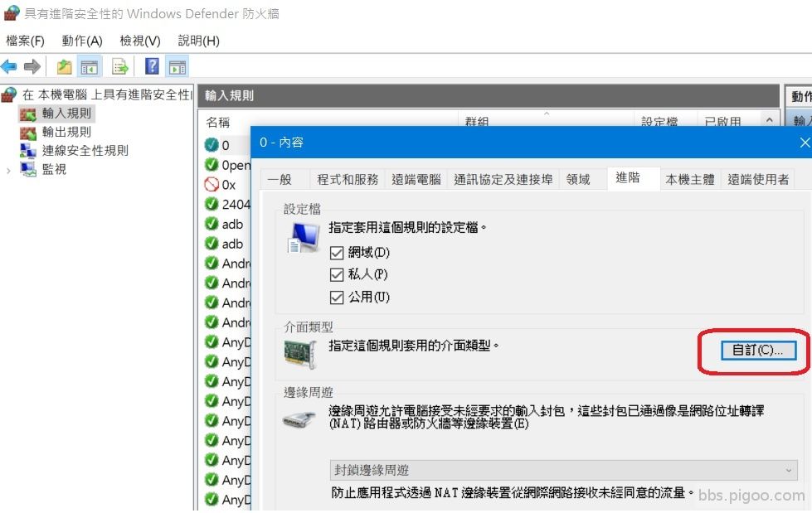812x513 pixels.
Task: Select 連線安全性規則 in the tree
Action: coord(85,151)
